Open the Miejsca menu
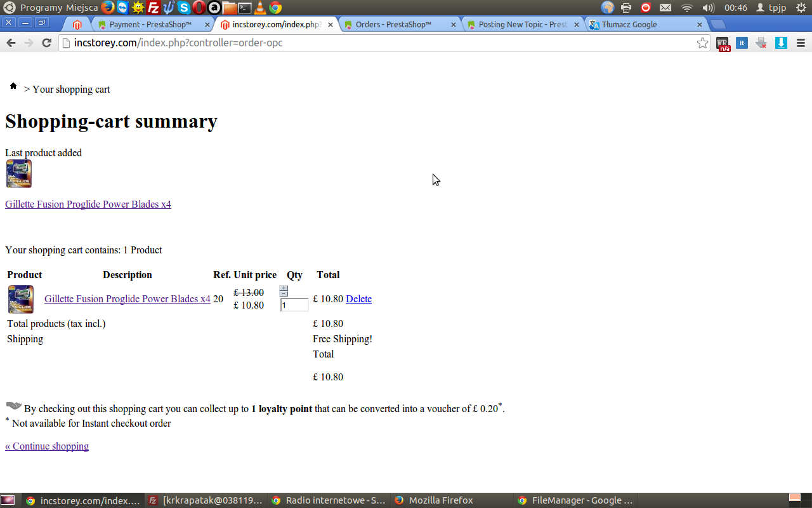This screenshot has width=812, height=508. [82, 8]
